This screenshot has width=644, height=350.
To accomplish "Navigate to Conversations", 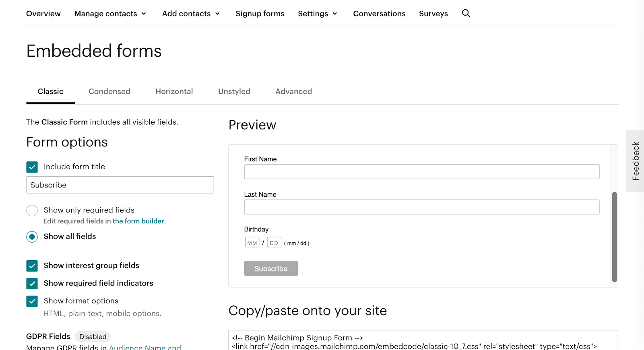I will (379, 14).
